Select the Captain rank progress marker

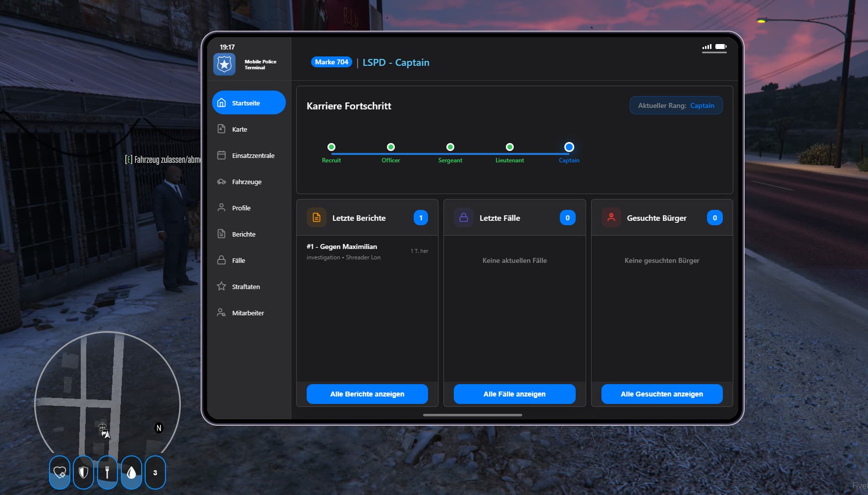pos(569,147)
